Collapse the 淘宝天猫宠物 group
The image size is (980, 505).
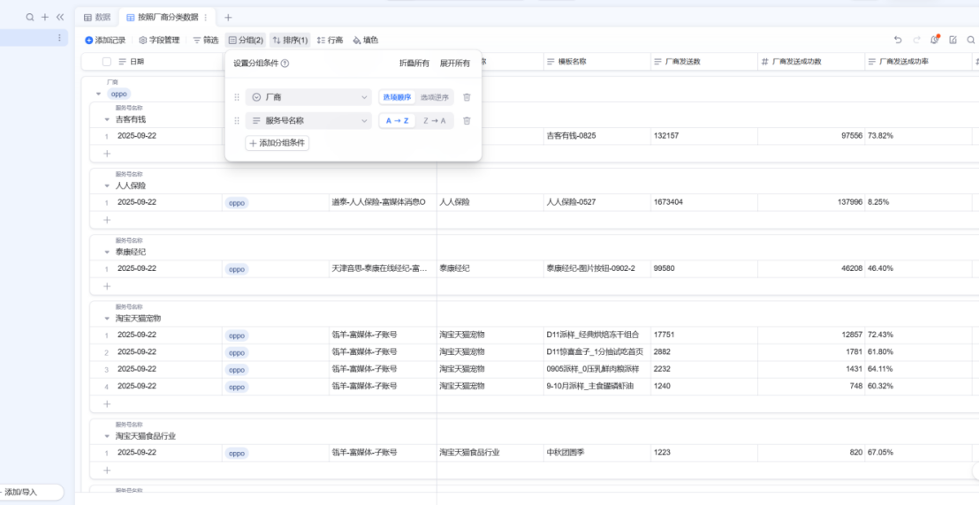click(x=107, y=318)
